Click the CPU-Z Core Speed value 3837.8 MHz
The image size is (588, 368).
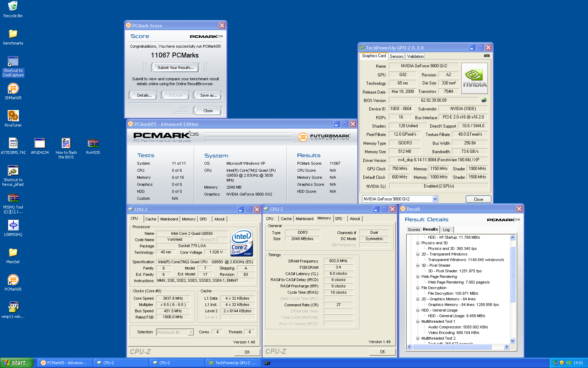point(173,299)
